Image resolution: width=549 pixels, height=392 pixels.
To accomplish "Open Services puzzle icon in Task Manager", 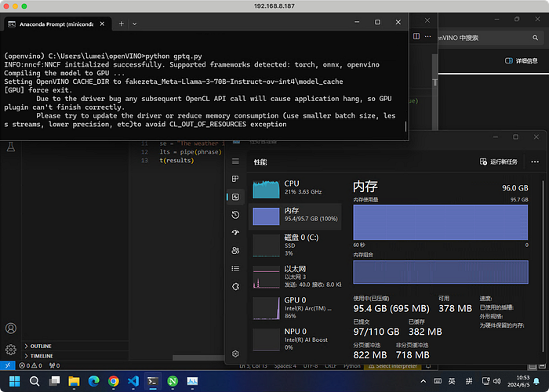I will pyautogui.click(x=235, y=286).
